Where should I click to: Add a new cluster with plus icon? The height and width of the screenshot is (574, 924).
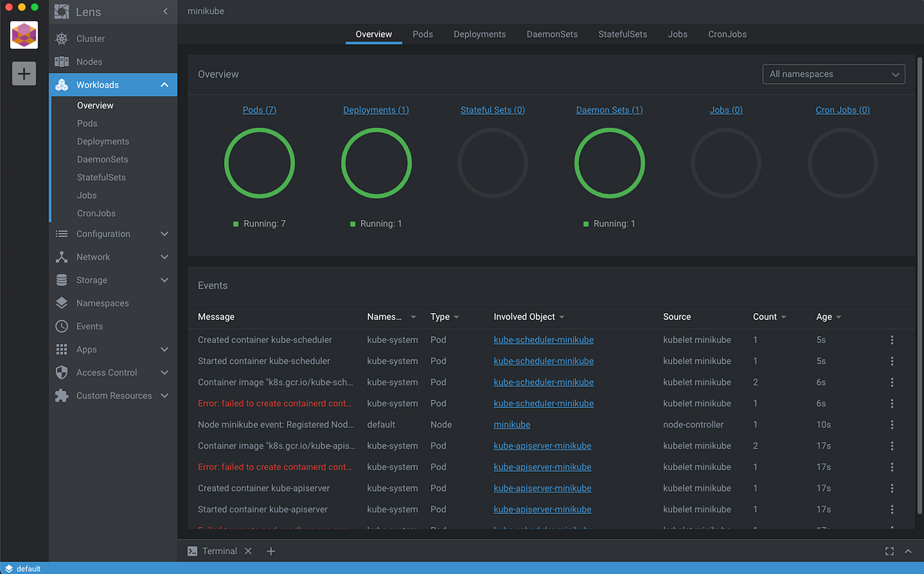click(x=24, y=73)
